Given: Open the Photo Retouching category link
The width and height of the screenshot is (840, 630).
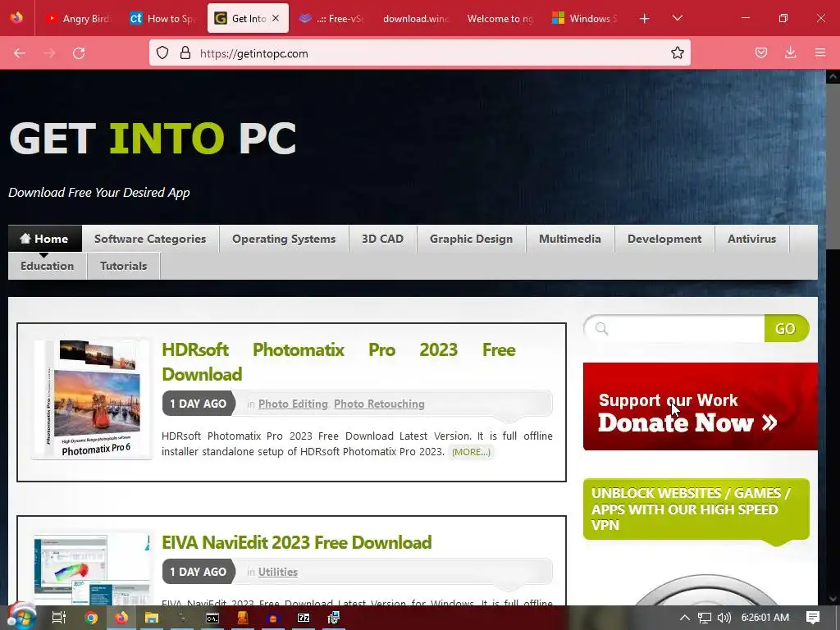Looking at the screenshot, I should (379, 404).
